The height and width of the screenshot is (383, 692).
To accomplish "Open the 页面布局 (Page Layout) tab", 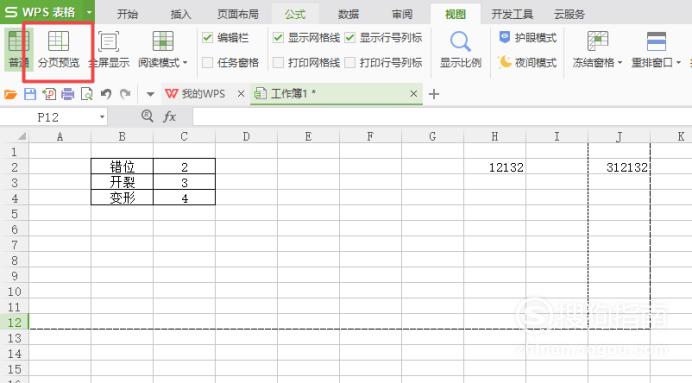I will click(238, 15).
